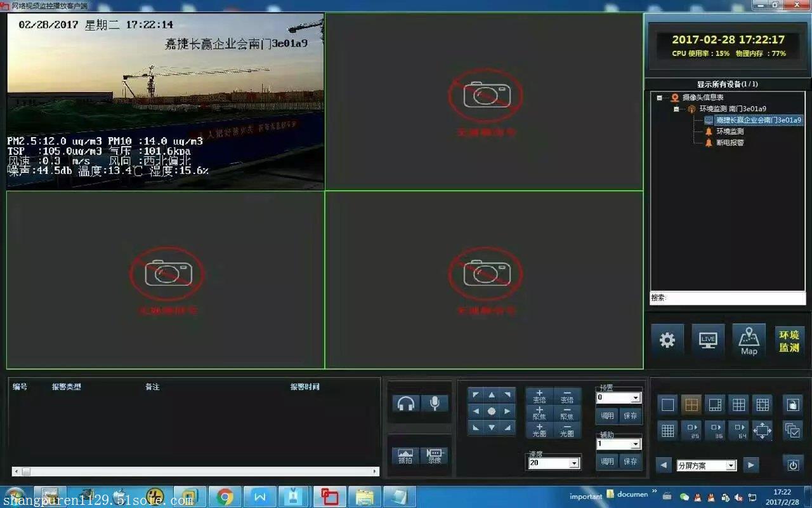Click the lock screen icon
Image resolution: width=812 pixels, height=508 pixels.
[793, 404]
